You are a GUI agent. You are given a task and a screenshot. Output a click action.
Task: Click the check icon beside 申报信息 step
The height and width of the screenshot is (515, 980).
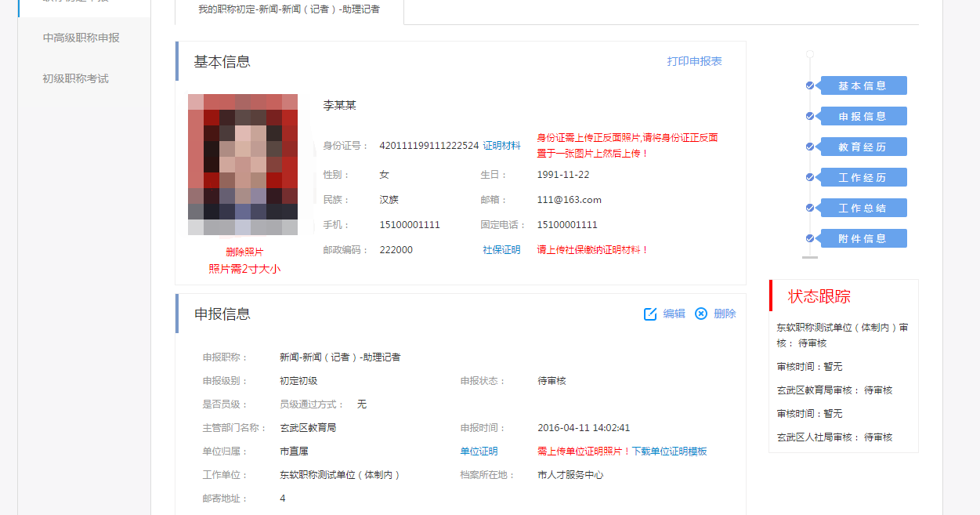tap(810, 116)
